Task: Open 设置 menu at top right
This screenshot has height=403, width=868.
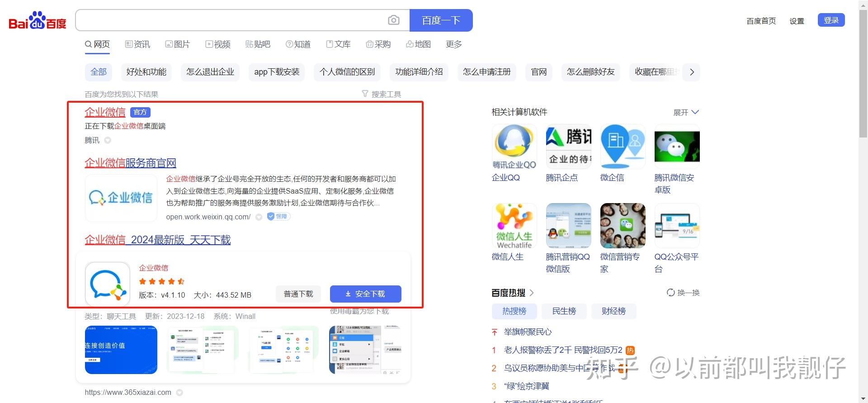Action: [x=797, y=21]
